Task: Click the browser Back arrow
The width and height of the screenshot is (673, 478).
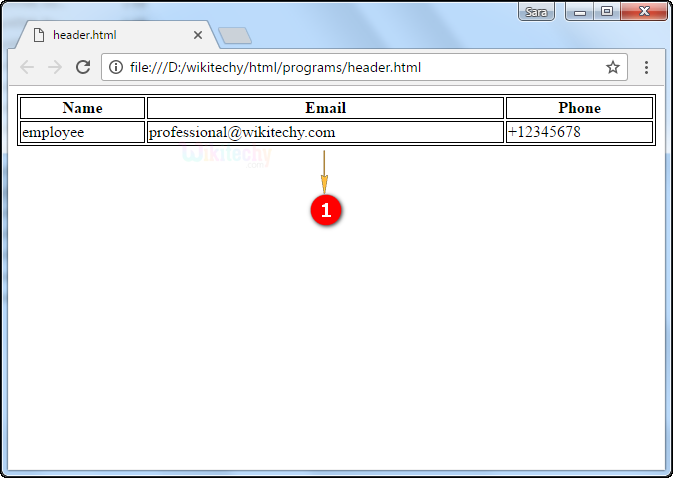Action: (x=27, y=67)
